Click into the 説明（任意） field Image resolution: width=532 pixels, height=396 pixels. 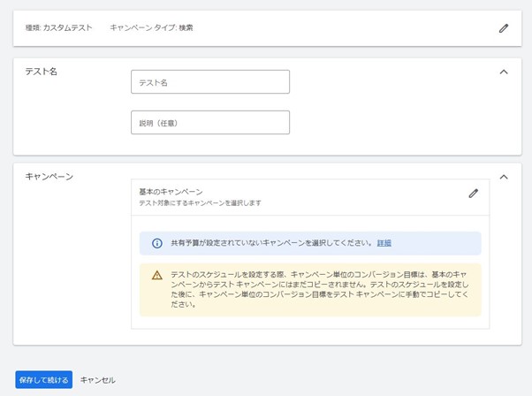209,123
